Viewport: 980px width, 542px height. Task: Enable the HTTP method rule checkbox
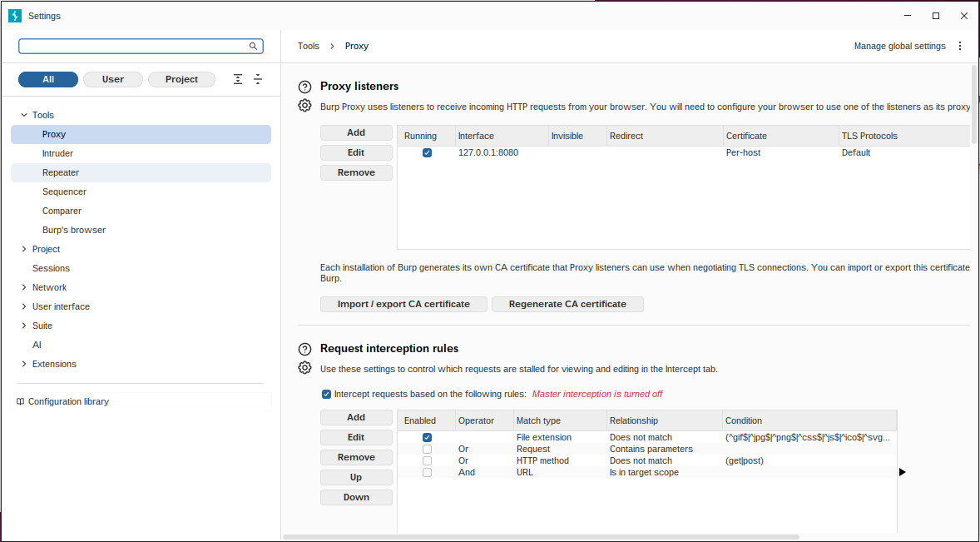(427, 460)
